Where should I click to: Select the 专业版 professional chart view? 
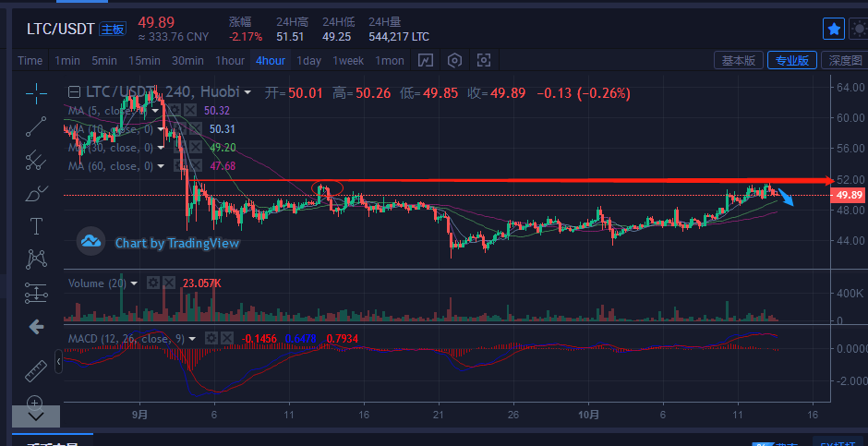[x=792, y=60]
